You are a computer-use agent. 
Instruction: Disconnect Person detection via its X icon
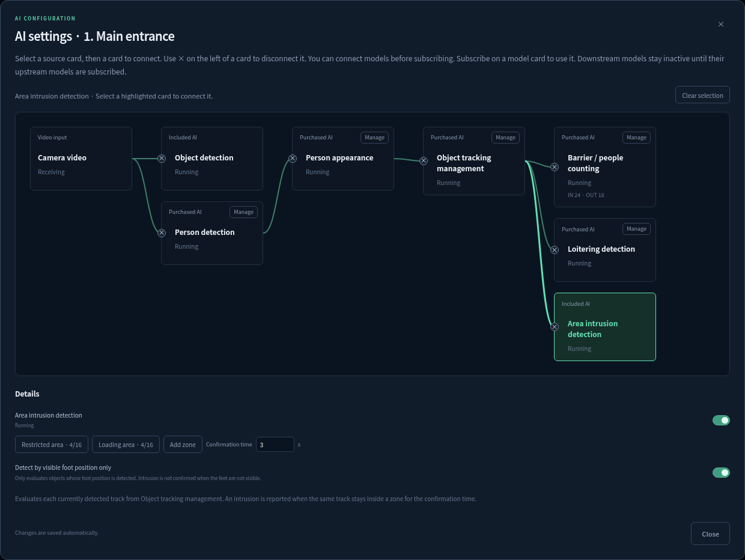pyautogui.click(x=162, y=233)
